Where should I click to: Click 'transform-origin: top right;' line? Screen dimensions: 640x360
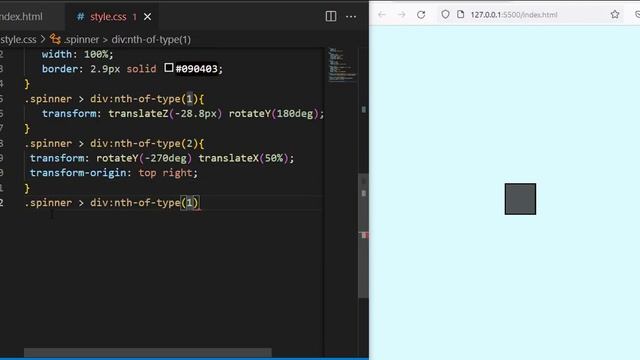114,173
